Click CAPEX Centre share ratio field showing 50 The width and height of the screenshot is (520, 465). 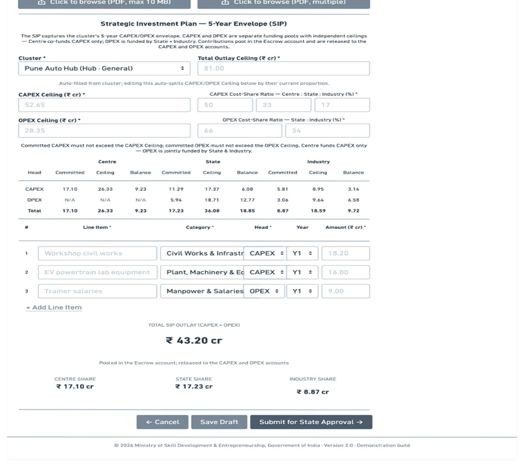coord(225,105)
